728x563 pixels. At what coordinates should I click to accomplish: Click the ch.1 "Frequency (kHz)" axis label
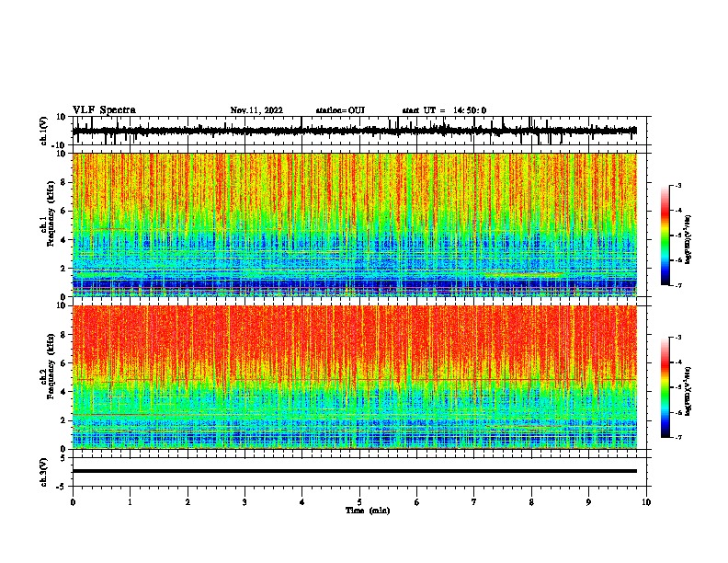tap(51, 214)
